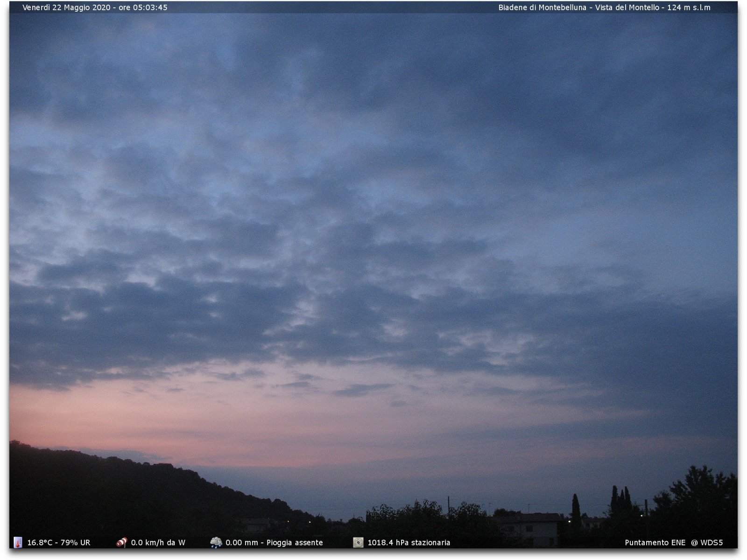This screenshot has width=747, height=560.
Task: Click the thermometer icon in the status bar
Action: pyautogui.click(x=18, y=542)
